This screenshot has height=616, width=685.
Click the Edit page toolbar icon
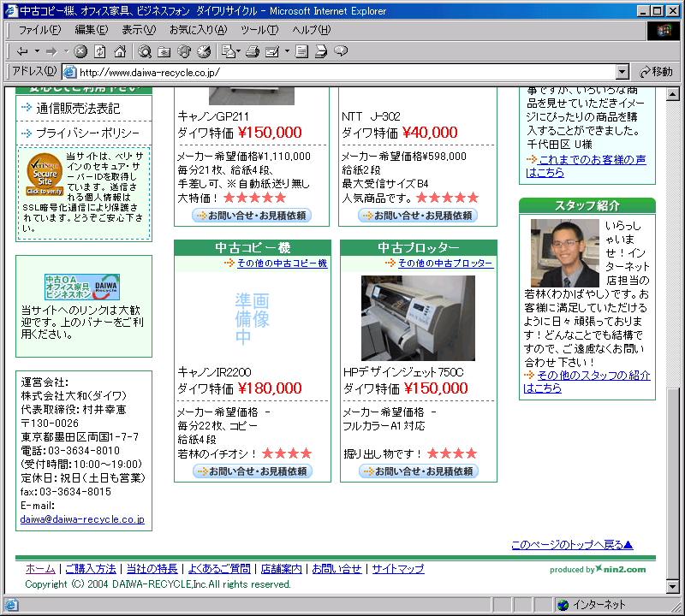[272, 51]
